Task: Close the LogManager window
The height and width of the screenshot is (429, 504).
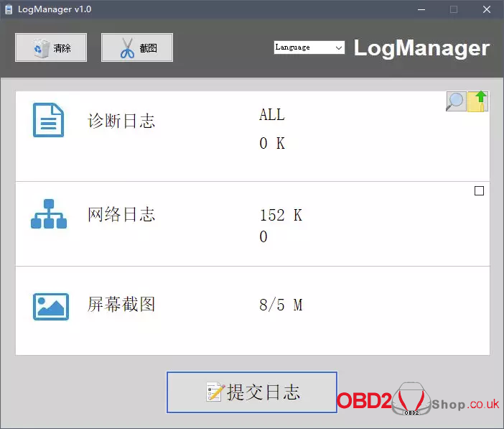Action: [x=486, y=9]
